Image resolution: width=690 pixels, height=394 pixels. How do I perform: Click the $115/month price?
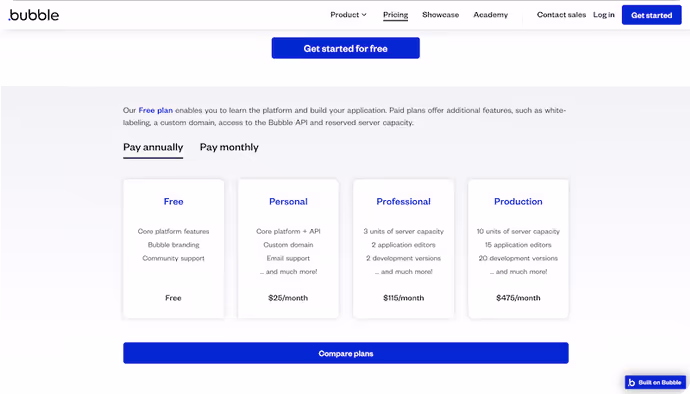click(x=404, y=298)
